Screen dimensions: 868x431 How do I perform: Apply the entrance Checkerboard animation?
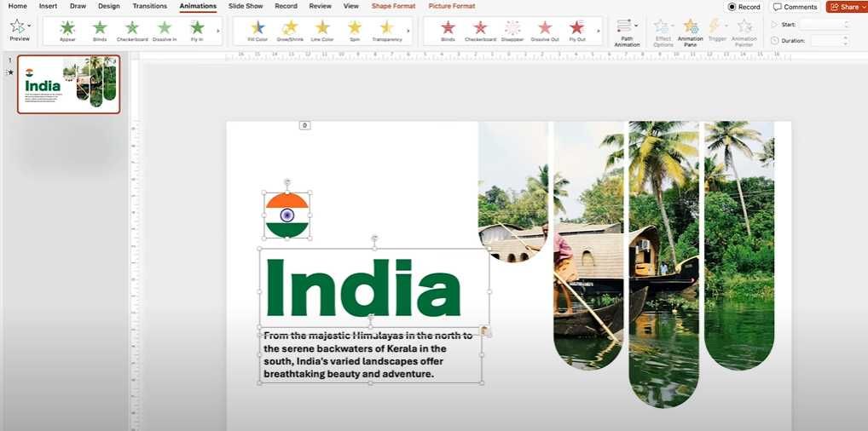tap(132, 31)
